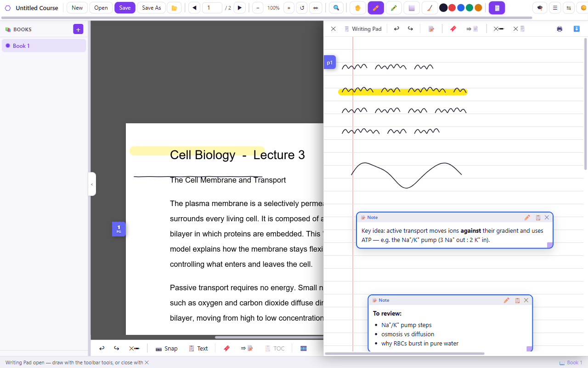Close the Key idea note
The image size is (588, 368).
pyautogui.click(x=547, y=218)
